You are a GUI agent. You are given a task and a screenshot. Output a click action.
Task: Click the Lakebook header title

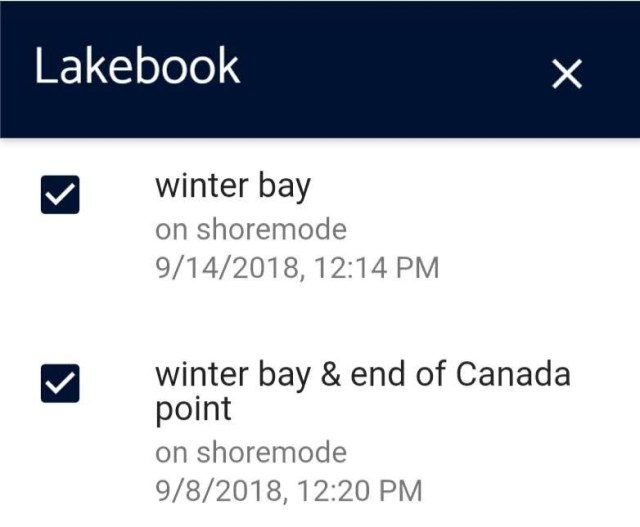137,68
